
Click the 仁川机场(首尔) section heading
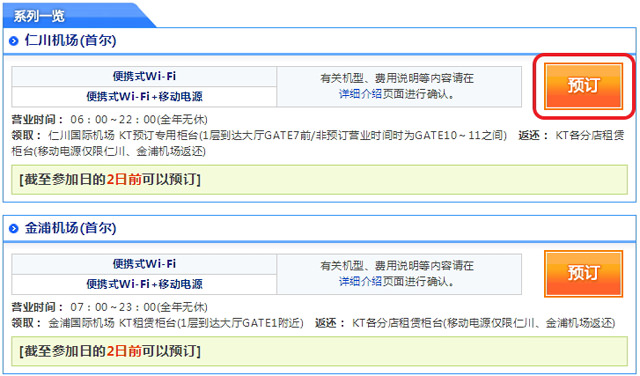pos(70,40)
